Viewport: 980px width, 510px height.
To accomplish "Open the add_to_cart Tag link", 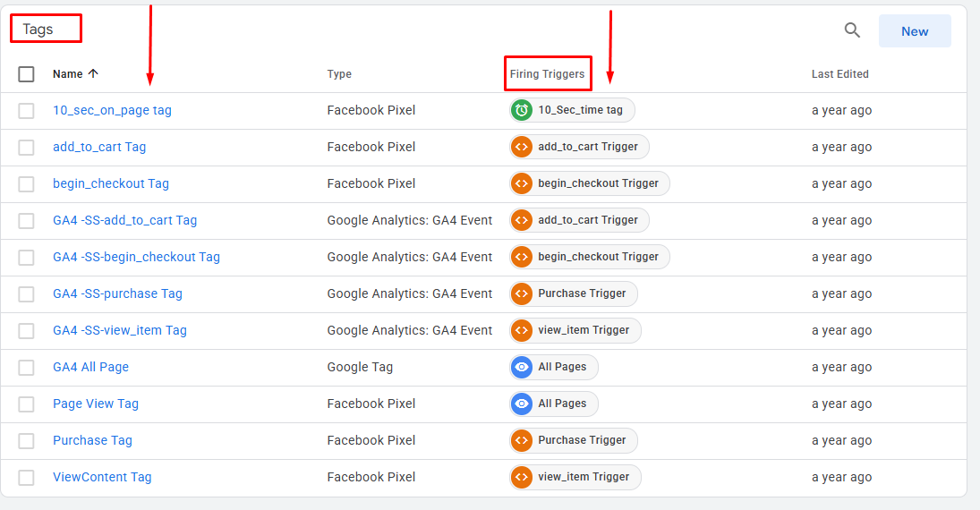I will 99,147.
